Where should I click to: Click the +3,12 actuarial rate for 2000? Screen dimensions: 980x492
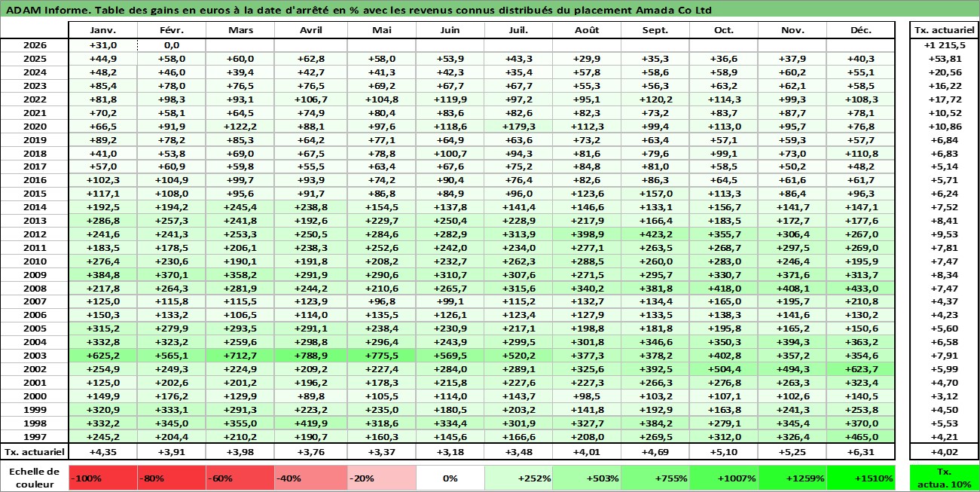pos(944,396)
